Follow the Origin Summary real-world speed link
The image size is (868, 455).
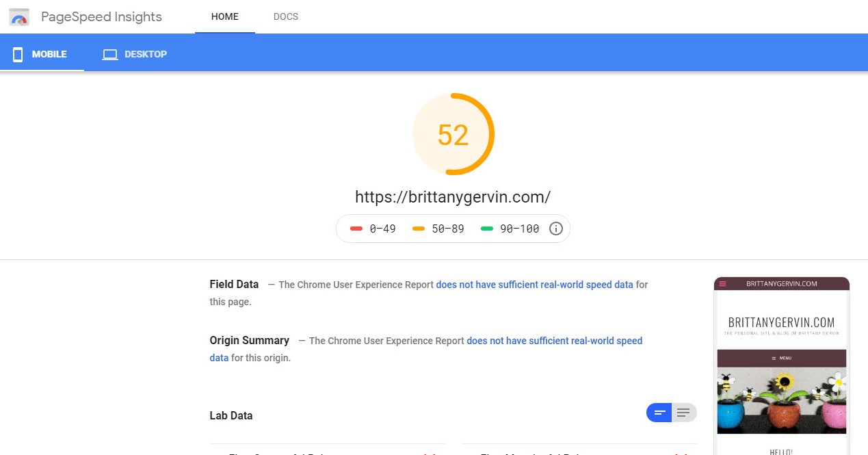click(554, 341)
